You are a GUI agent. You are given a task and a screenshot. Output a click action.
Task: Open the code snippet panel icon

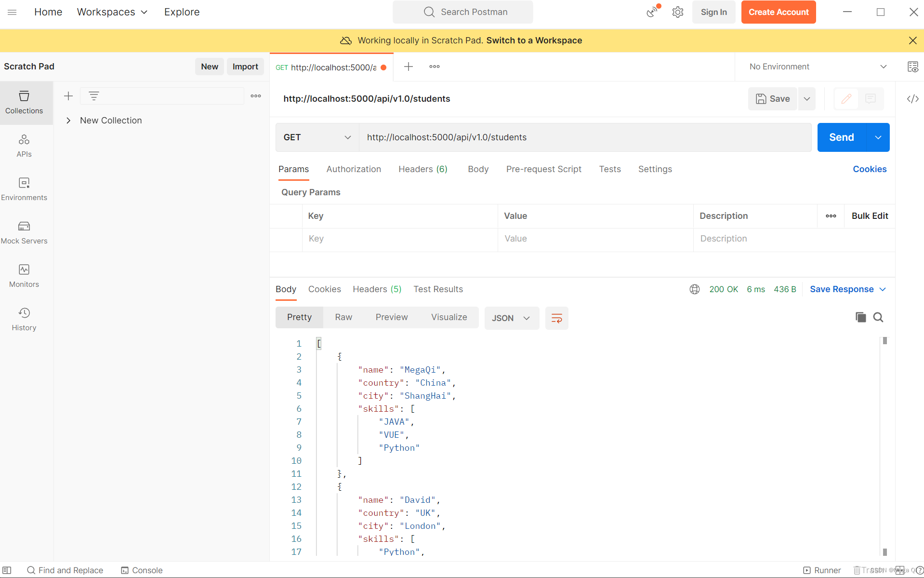point(912,99)
